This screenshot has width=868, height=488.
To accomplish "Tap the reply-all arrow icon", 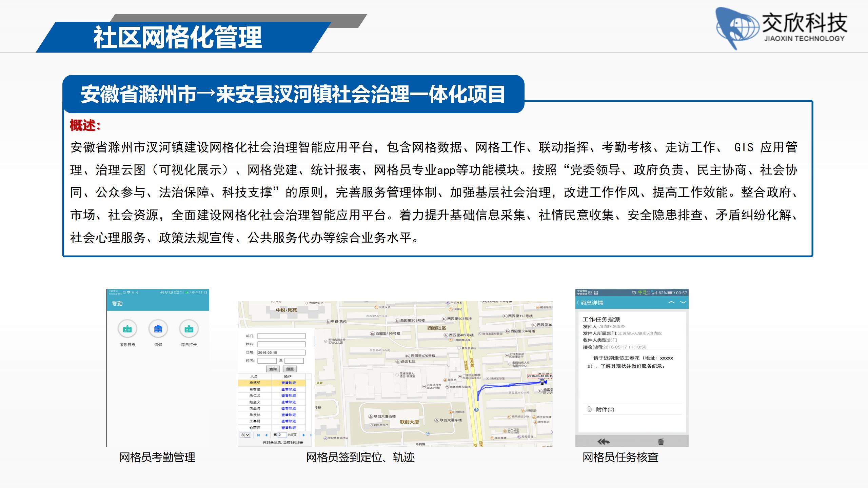I will click(604, 442).
